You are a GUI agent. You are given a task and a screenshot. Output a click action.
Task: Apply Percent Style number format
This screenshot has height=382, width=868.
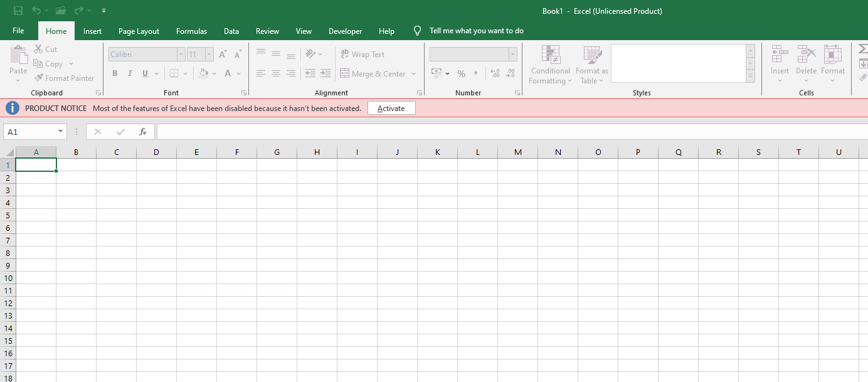click(x=461, y=73)
